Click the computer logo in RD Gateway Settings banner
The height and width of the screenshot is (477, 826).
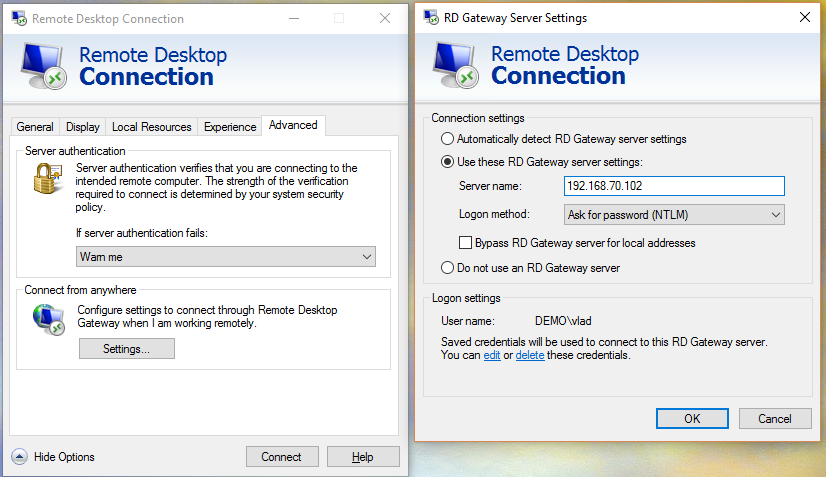point(456,65)
